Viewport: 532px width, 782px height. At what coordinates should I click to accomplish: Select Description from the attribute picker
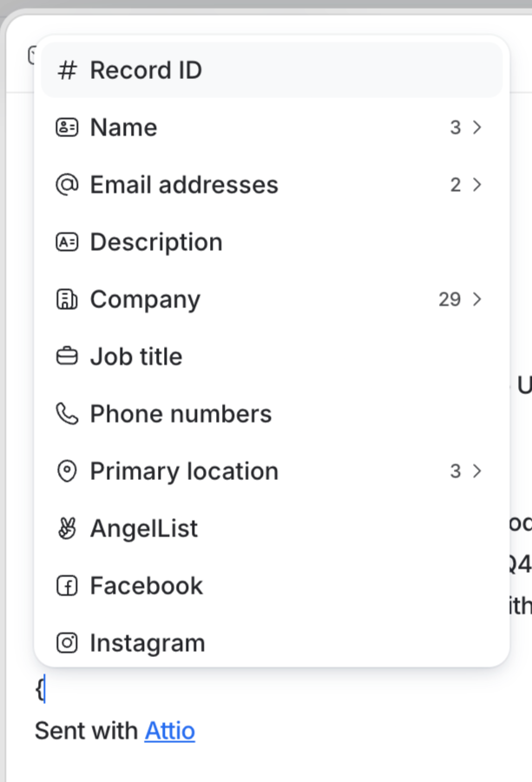click(156, 241)
